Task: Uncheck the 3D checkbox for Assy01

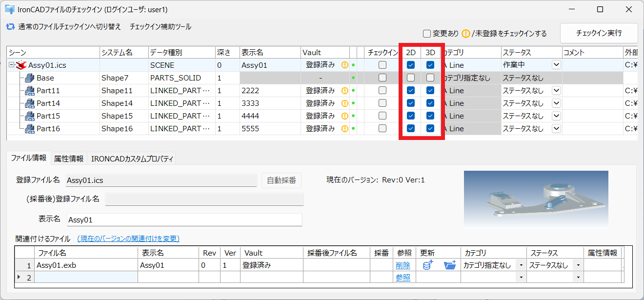Action: pos(430,64)
